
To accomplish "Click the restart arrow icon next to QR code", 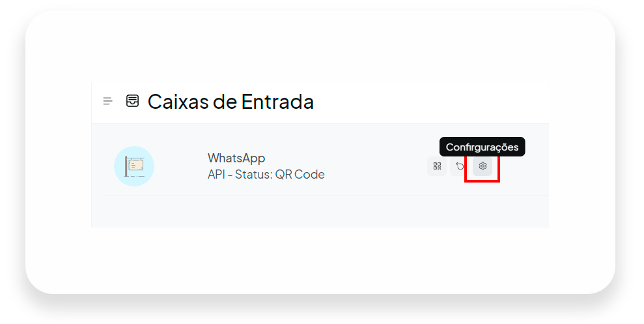I will pyautogui.click(x=460, y=166).
